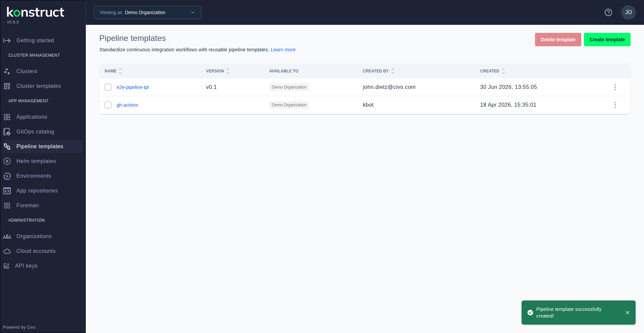This screenshot has height=333, width=644.
Task: Sort table by Created date column
Action: pos(493,71)
